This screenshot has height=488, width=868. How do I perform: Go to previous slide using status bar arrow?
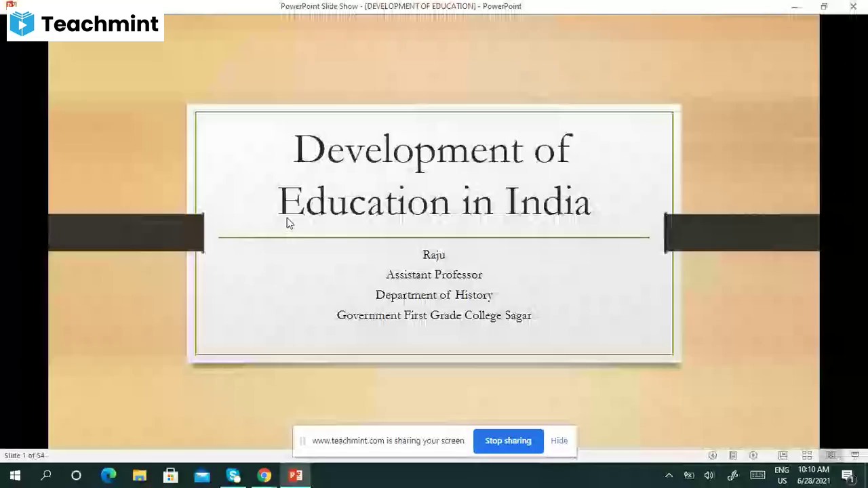click(x=712, y=455)
